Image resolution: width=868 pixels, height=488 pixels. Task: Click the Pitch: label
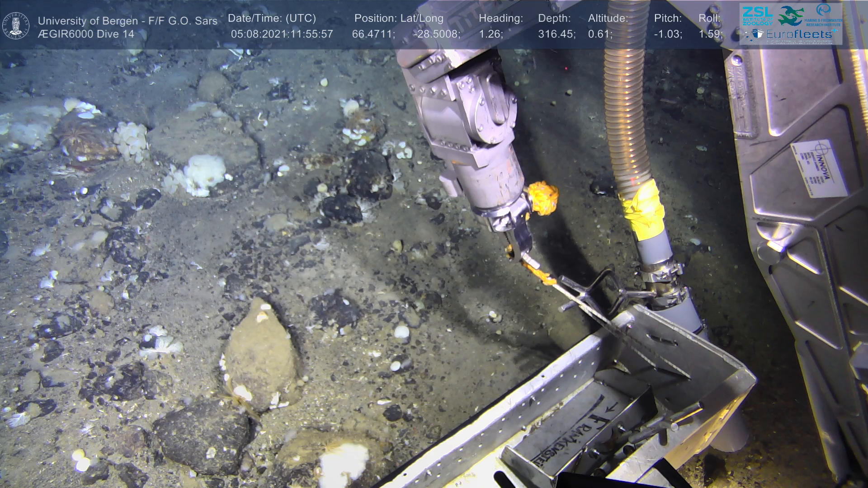coord(668,19)
